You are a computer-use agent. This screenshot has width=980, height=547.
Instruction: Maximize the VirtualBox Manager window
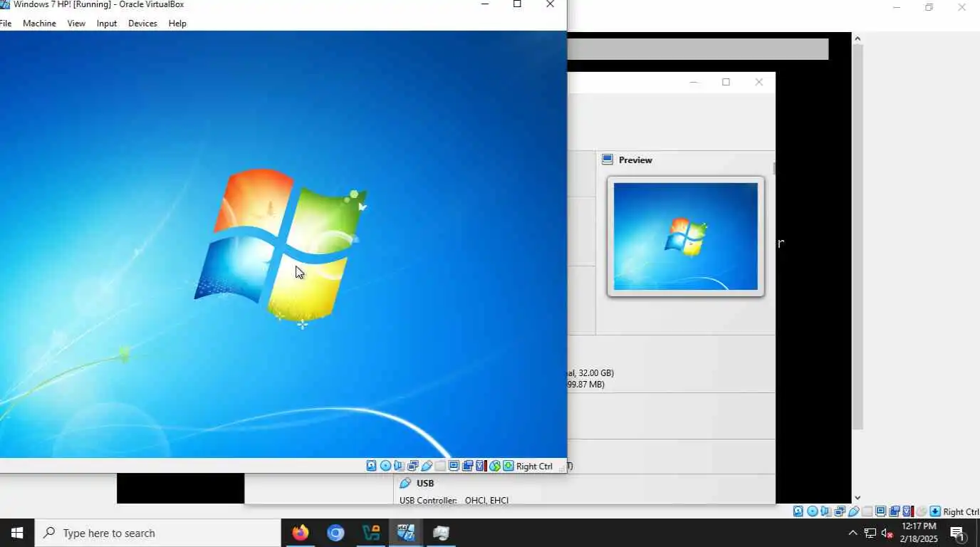(x=726, y=82)
